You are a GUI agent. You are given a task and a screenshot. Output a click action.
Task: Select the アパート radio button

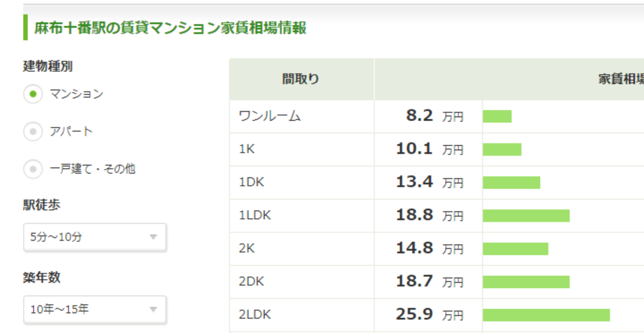[32, 132]
